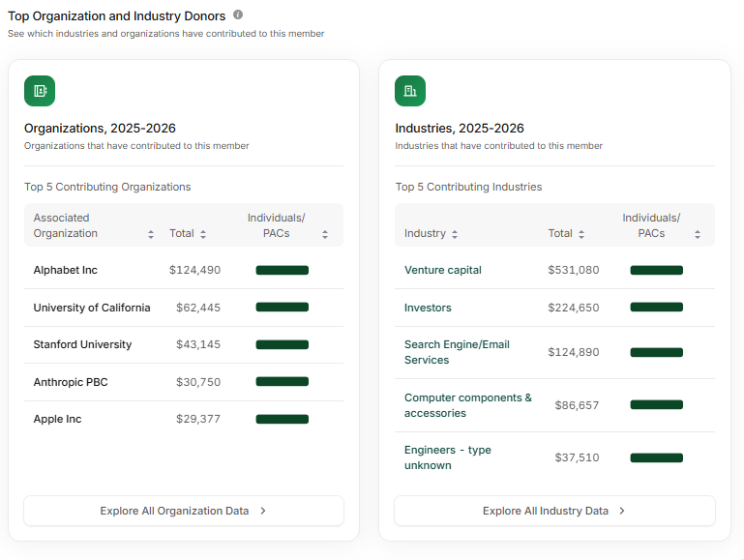The height and width of the screenshot is (560, 744).
Task: Sort by Associated Organization column arrows
Action: coord(151,234)
